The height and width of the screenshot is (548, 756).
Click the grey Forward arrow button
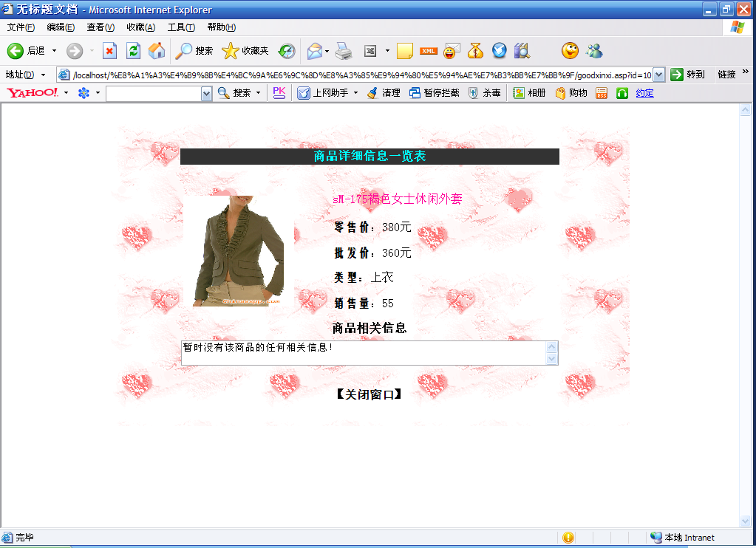75,51
